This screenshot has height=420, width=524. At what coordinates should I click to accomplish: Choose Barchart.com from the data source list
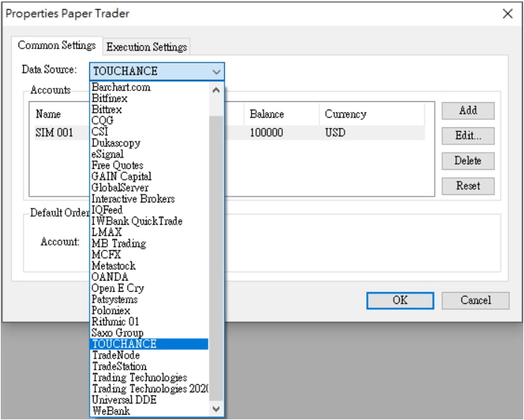click(x=150, y=87)
